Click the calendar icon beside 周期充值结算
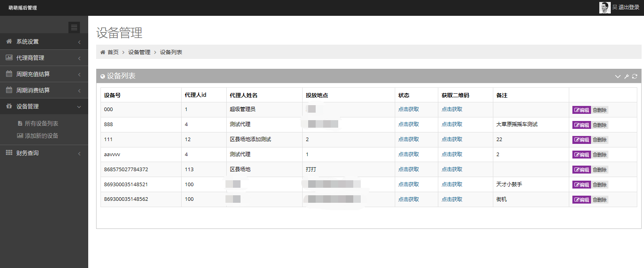The width and height of the screenshot is (644, 268). [9, 74]
